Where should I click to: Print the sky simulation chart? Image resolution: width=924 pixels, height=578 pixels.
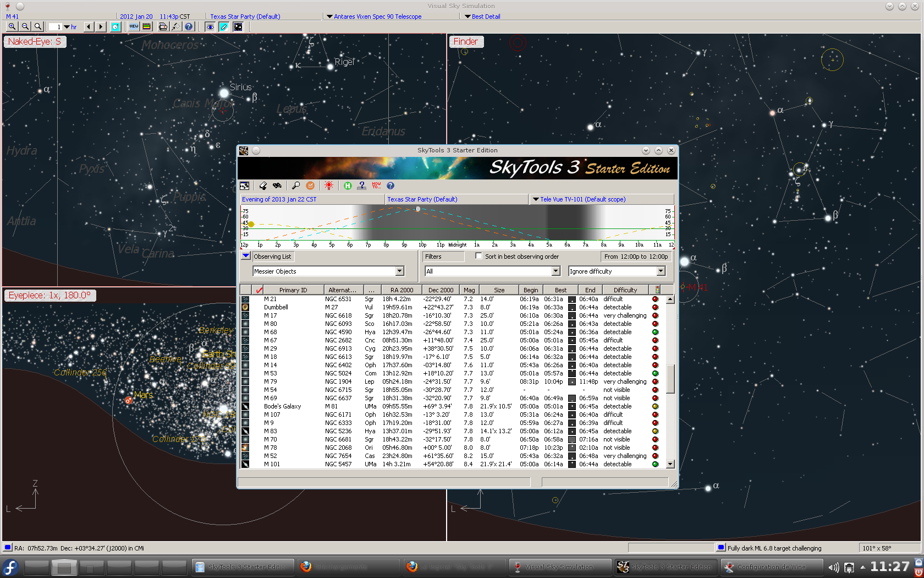[x=163, y=26]
